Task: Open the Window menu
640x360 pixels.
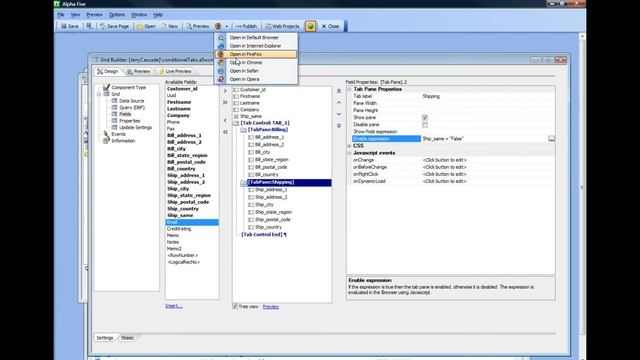Action: 139,15
